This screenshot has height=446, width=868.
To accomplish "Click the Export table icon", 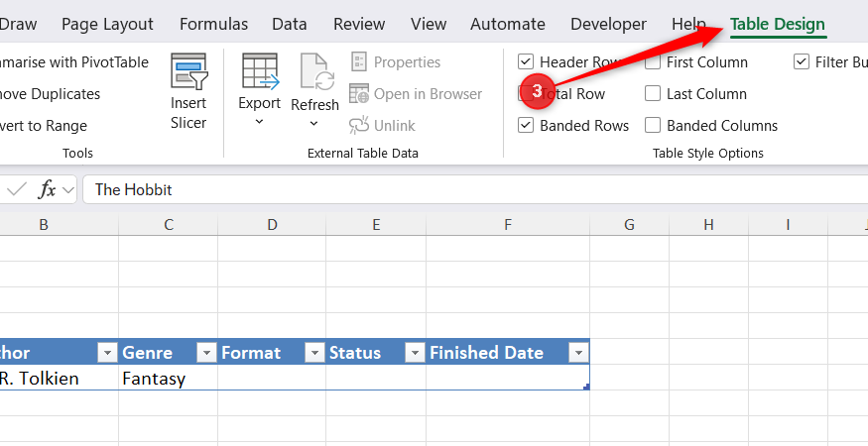I will (260, 71).
